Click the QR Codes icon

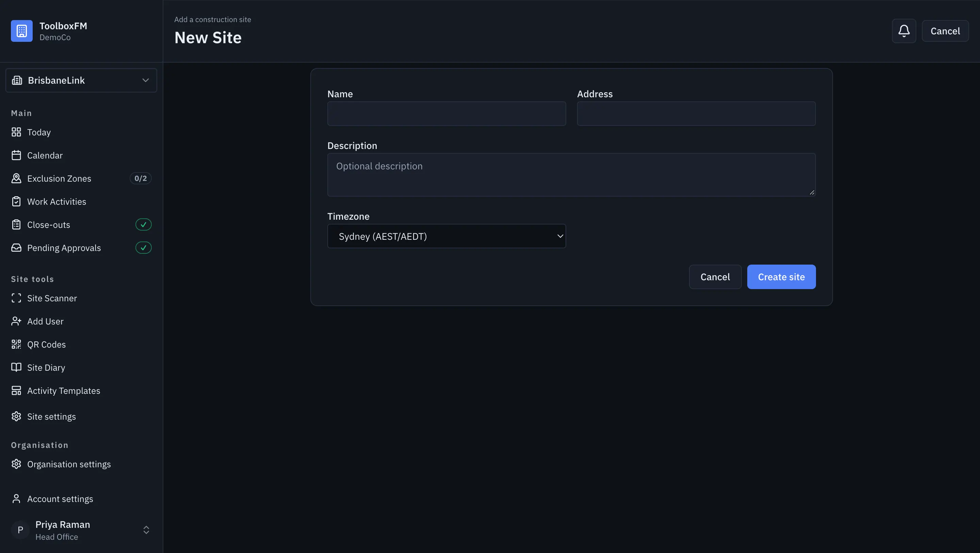(16, 344)
